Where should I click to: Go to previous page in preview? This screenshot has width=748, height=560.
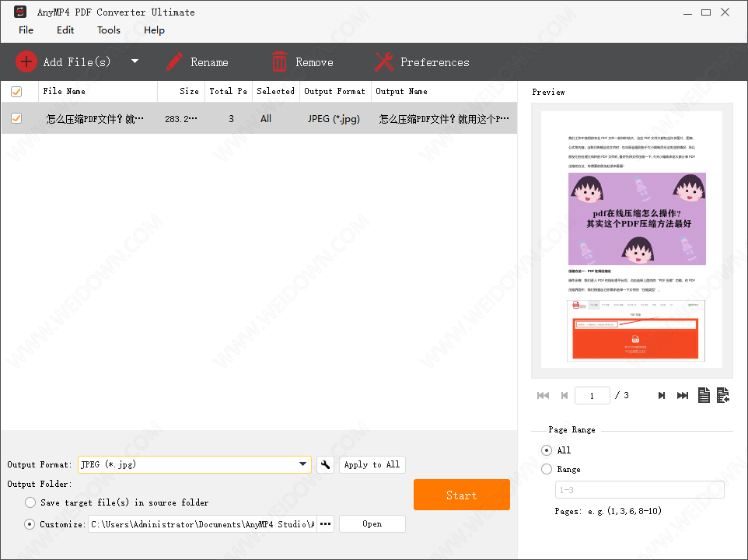click(x=564, y=395)
